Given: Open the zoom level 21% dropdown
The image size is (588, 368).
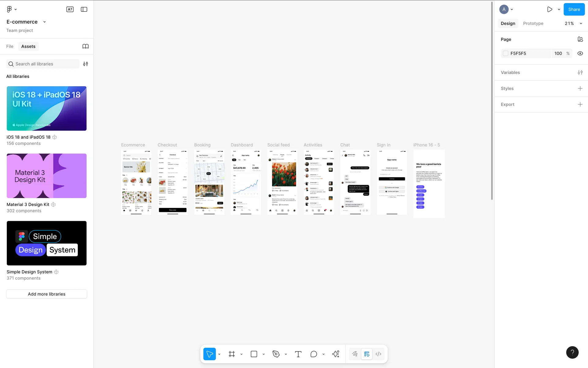Looking at the screenshot, I should point(573,24).
